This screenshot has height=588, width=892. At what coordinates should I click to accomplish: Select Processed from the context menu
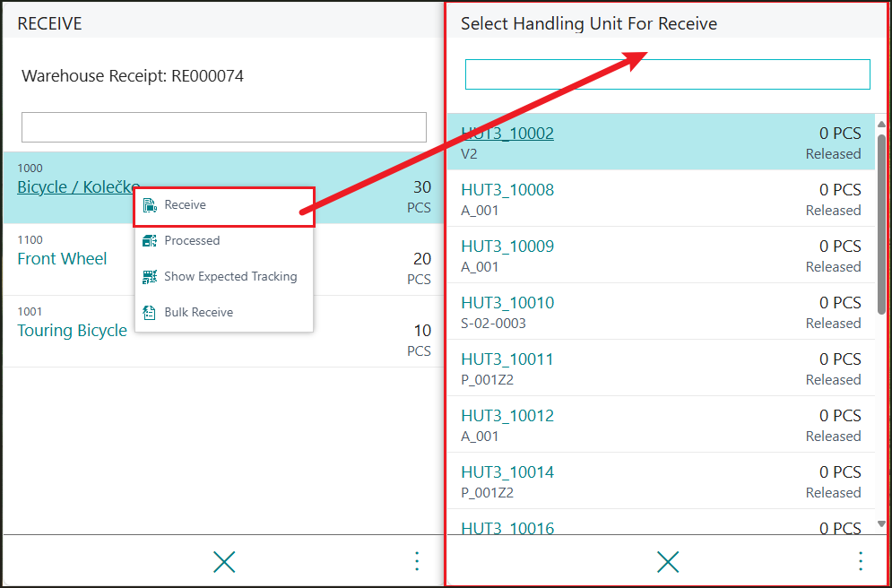tap(192, 241)
